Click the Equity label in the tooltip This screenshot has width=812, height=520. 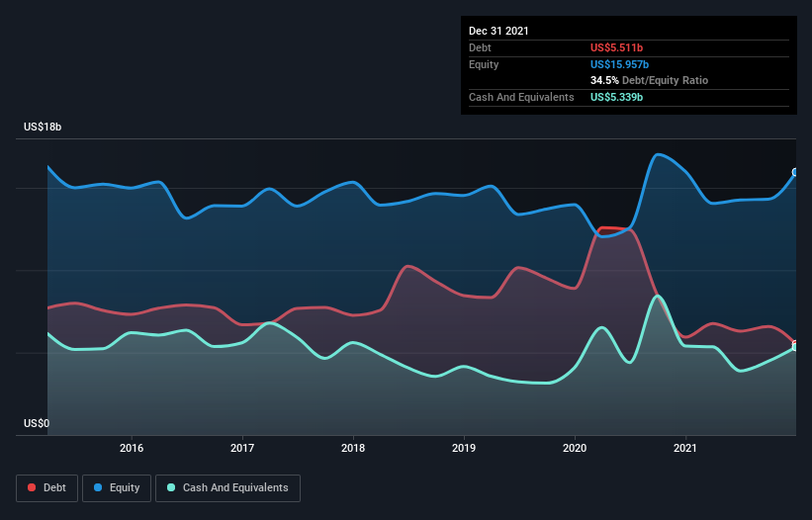click(484, 64)
